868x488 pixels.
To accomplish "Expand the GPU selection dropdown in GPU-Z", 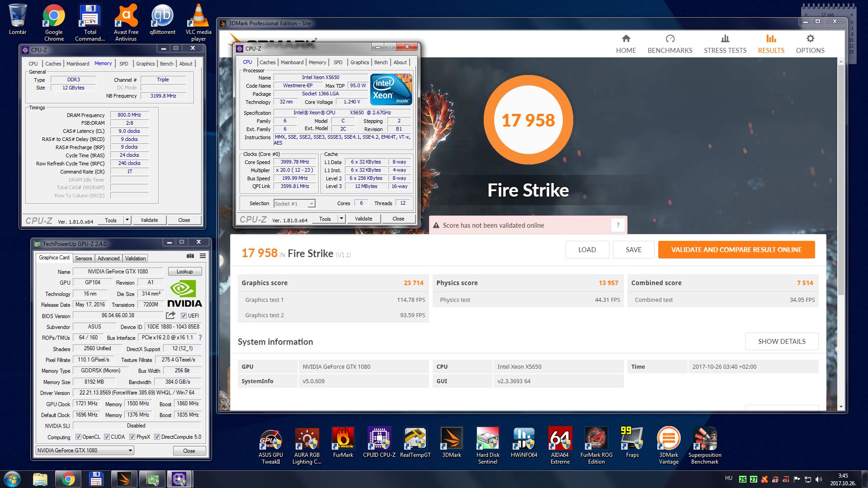I will tap(130, 450).
